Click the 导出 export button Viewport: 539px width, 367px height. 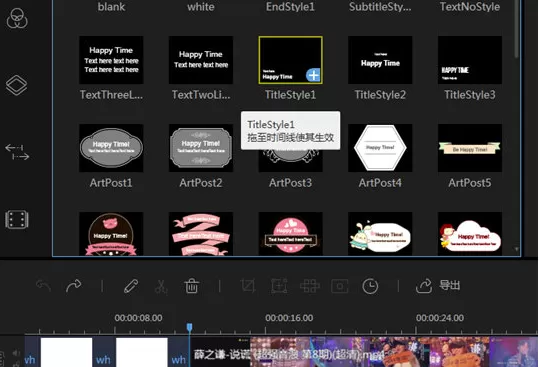[438, 286]
